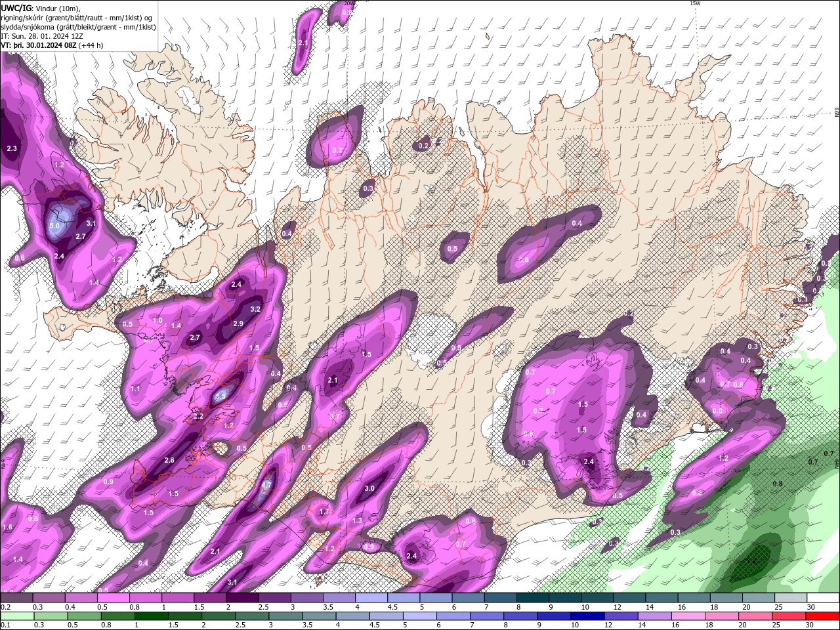This screenshot has width=840, height=630.
Task: Click the '2.3' value near the map's west edge
Action: [x=12, y=148]
